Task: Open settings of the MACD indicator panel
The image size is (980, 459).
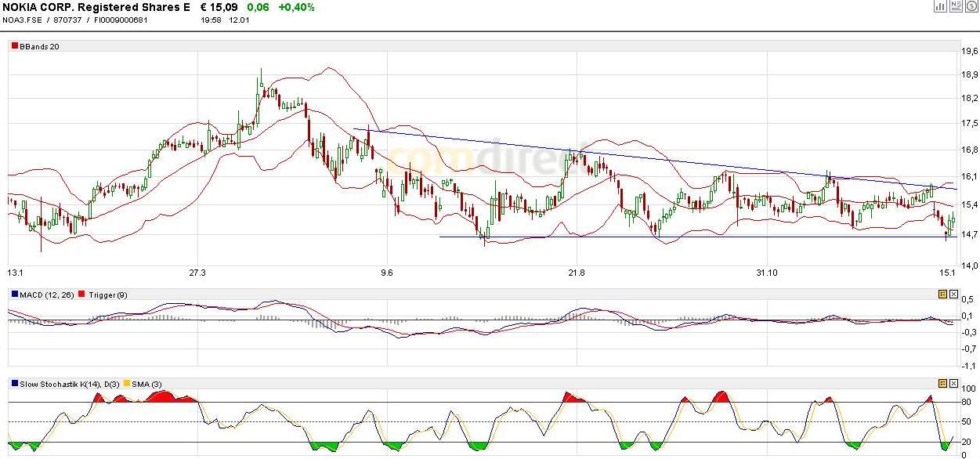Action: [x=942, y=295]
